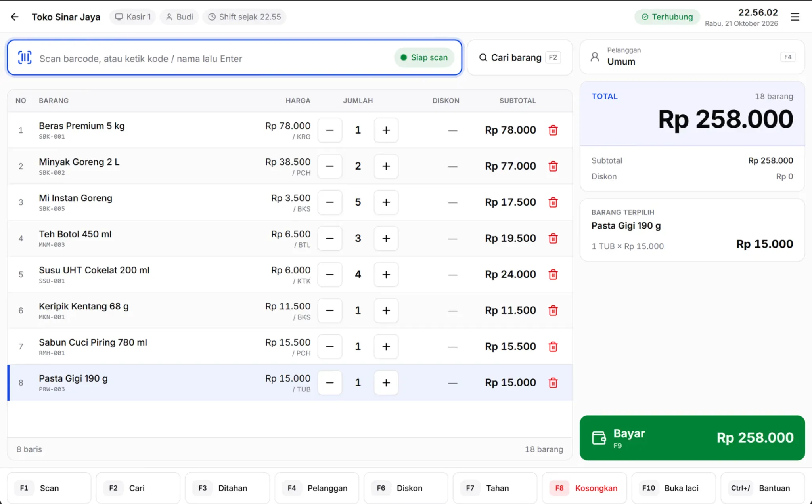Reduce Teh Botol 450 ml quantity

[x=329, y=238]
